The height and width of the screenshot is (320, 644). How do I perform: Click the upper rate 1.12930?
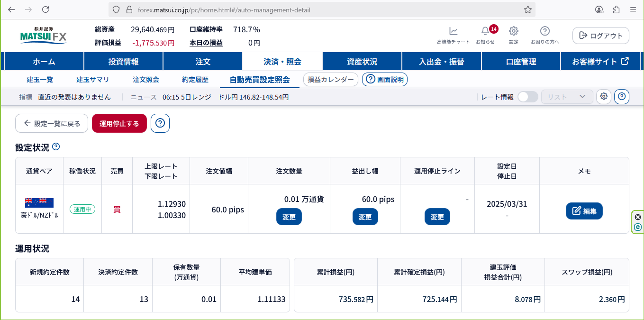(172, 204)
